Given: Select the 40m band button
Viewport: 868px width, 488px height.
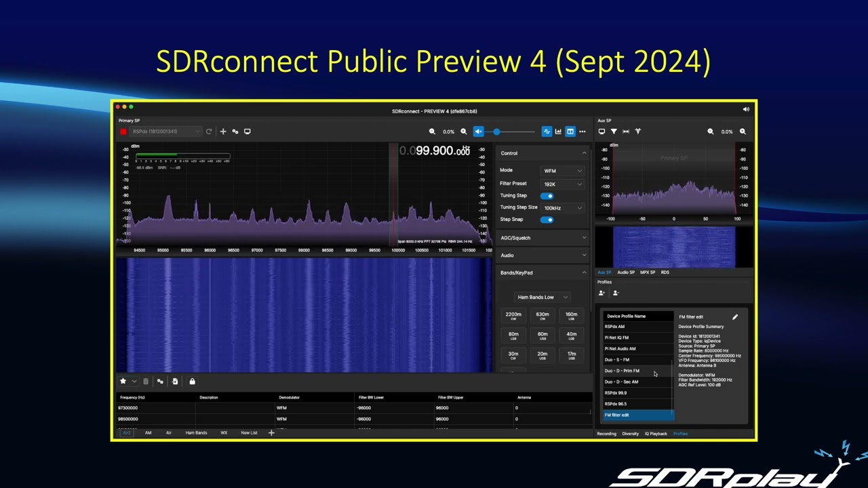Looking at the screenshot, I should pyautogui.click(x=572, y=335).
